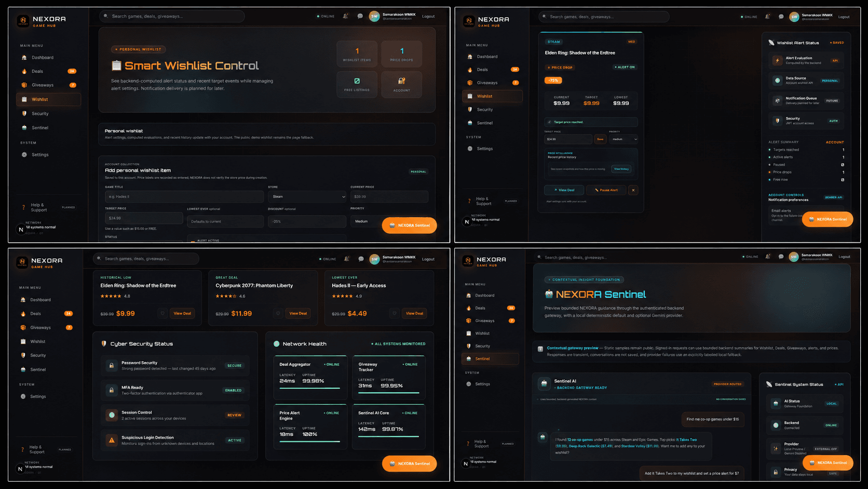Open notifications bell on Smart Wishlist Control page

point(346,16)
